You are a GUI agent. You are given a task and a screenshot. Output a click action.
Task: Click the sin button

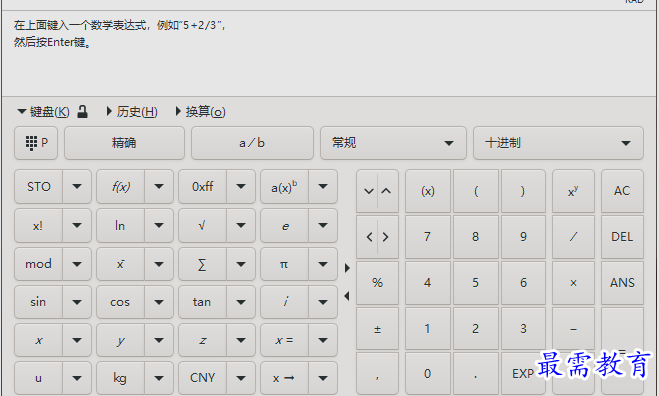point(39,302)
